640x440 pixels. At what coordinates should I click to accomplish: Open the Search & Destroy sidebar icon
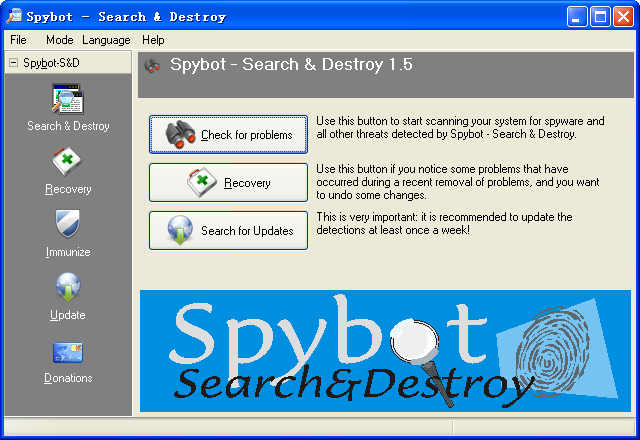click(68, 101)
